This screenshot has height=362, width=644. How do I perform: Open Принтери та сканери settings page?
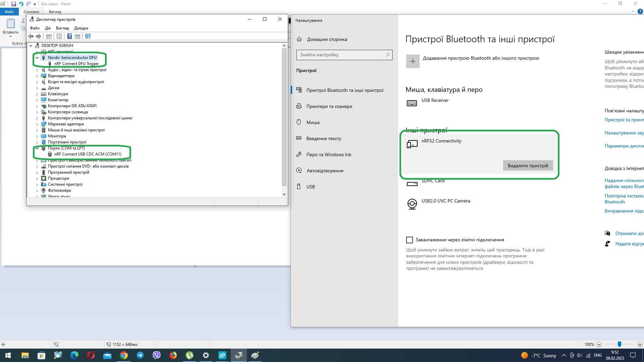[x=329, y=106]
